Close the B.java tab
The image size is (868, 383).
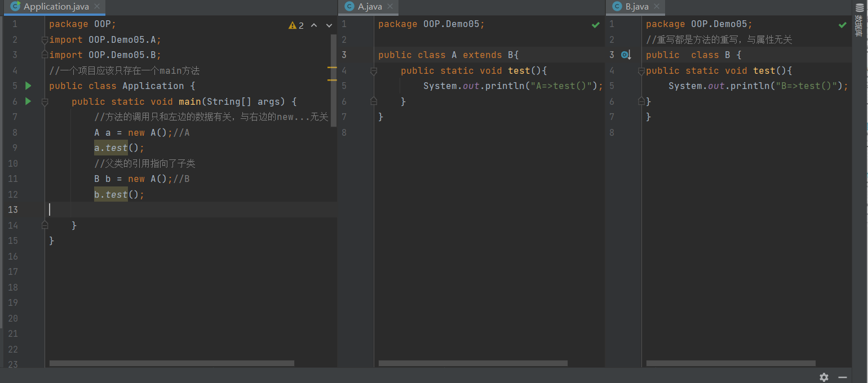click(x=657, y=7)
